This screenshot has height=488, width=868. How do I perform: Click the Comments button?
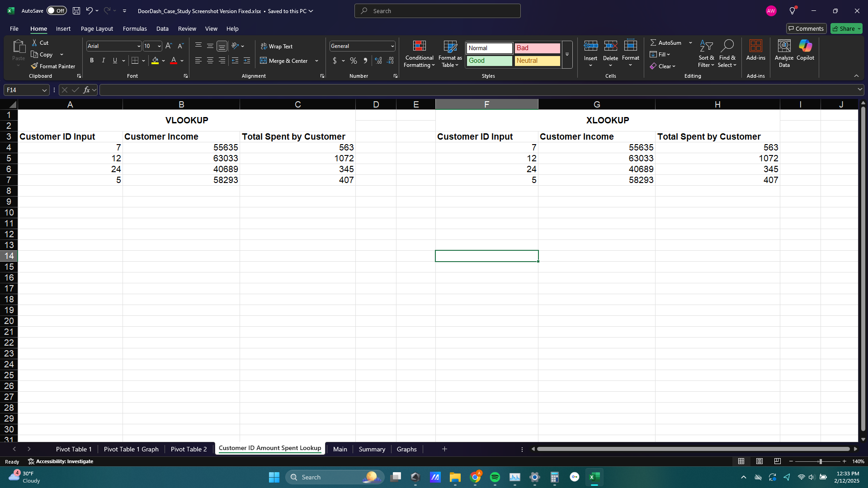(806, 28)
